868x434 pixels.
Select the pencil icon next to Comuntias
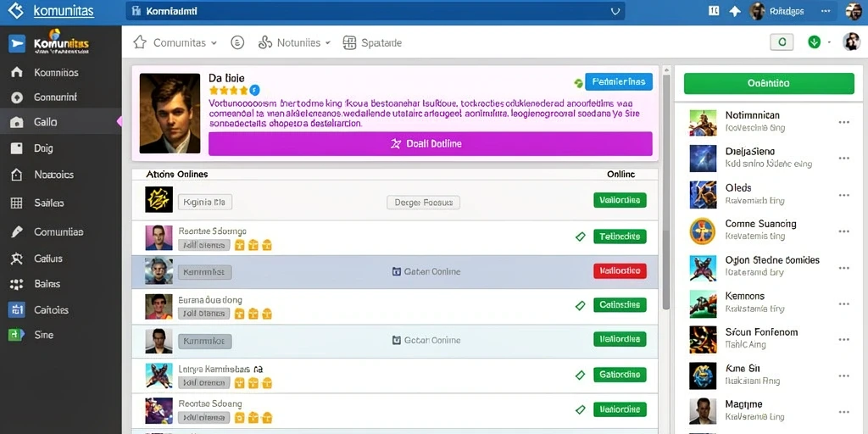click(17, 232)
